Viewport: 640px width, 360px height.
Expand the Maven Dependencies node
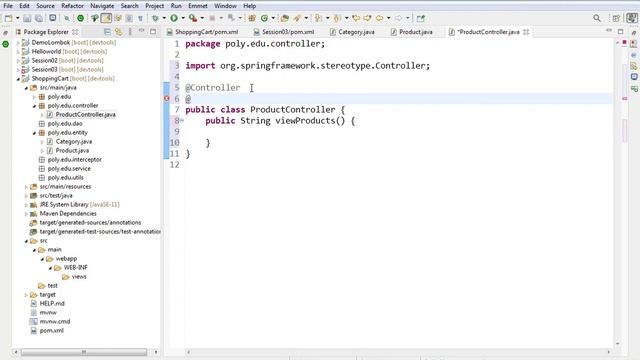pos(26,213)
